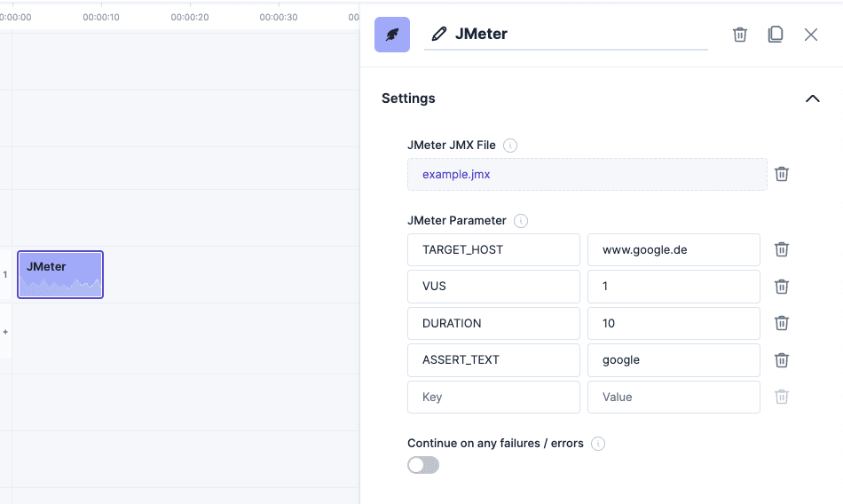The image size is (843, 504).
Task: Close the JMeter settings panel
Action: (811, 35)
